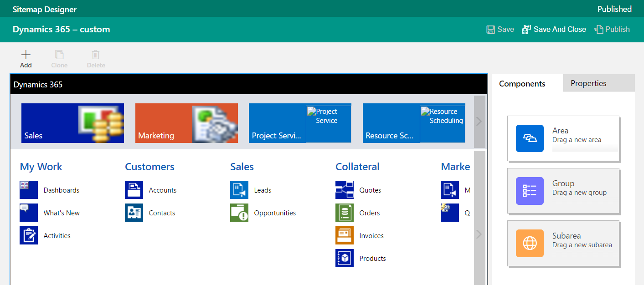Publish the sitemap
Image resolution: width=644 pixels, height=285 pixels.
click(612, 30)
